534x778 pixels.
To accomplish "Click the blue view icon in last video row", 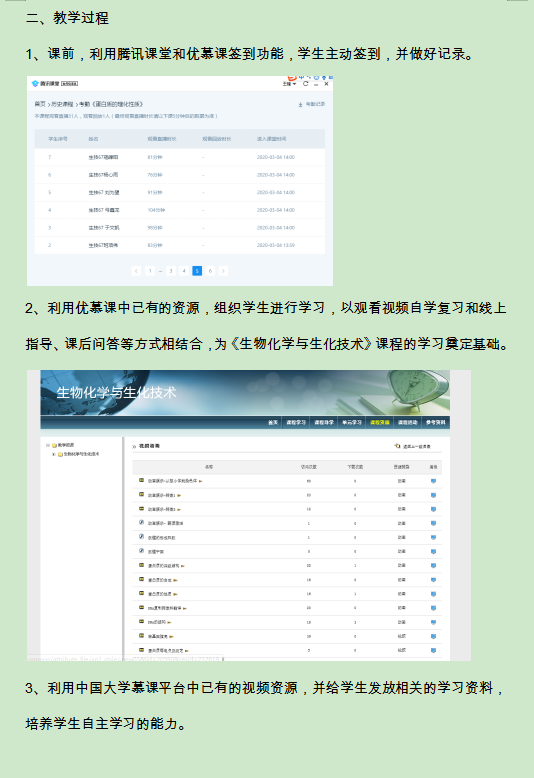I will tap(433, 650).
